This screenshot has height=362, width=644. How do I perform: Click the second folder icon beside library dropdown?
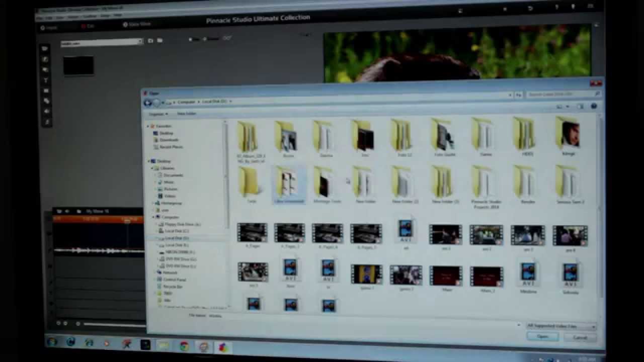pyautogui.click(x=159, y=40)
